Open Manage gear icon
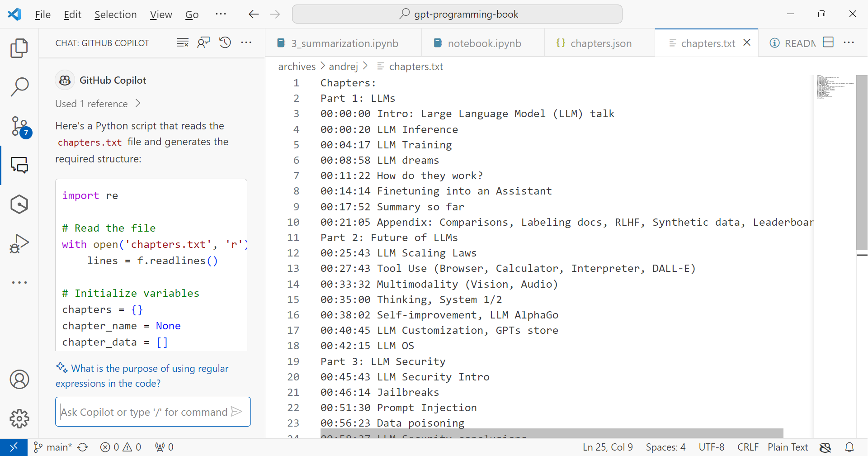Viewport: 868px width, 456px height. tap(19, 418)
